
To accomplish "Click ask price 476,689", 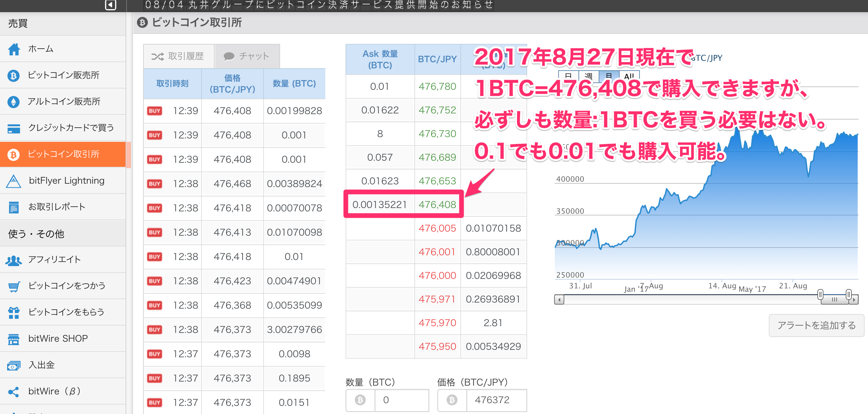I will (437, 157).
